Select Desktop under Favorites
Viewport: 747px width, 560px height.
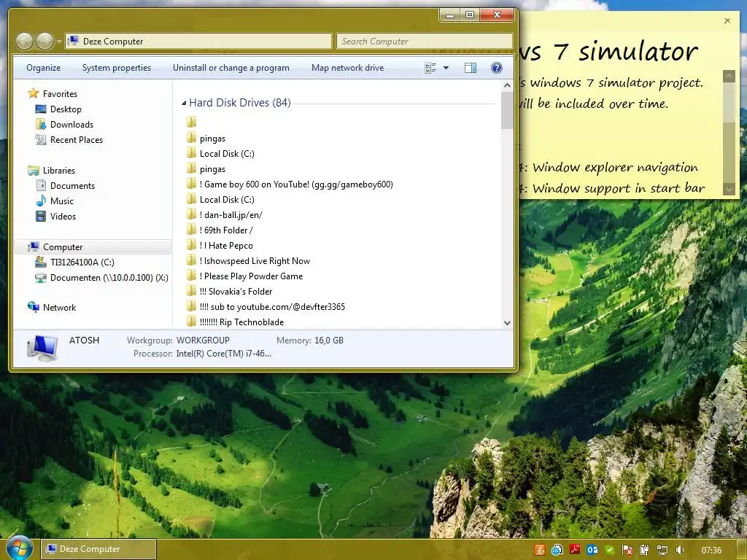(58, 109)
